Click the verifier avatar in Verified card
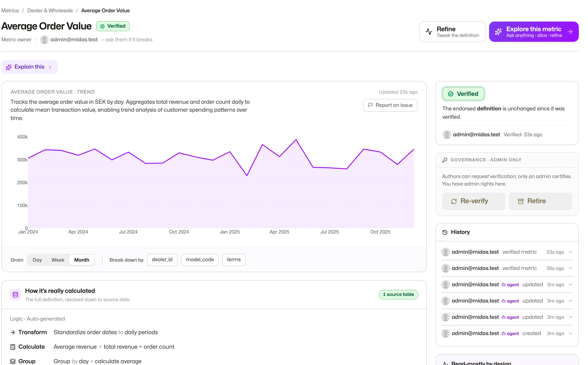588x365 pixels. (447, 135)
